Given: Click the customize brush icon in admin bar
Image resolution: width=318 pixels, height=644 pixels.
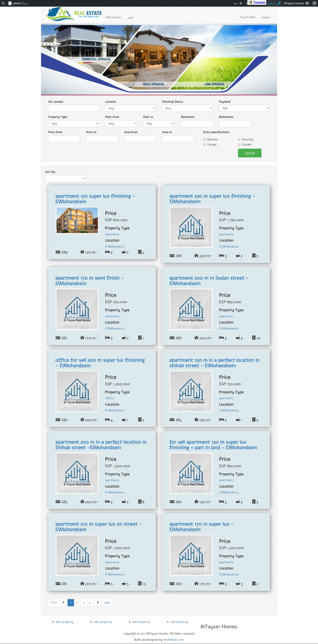Looking at the screenshot, I should point(279,3).
